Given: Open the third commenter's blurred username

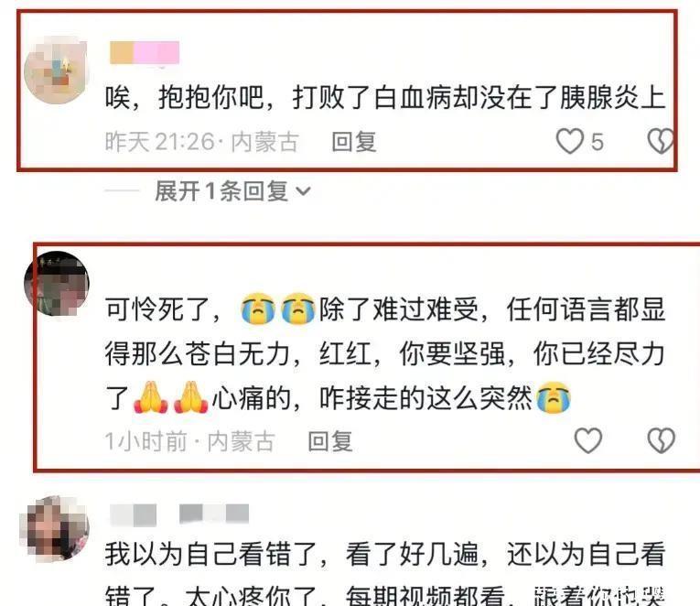Looking at the screenshot, I should click(179, 514).
